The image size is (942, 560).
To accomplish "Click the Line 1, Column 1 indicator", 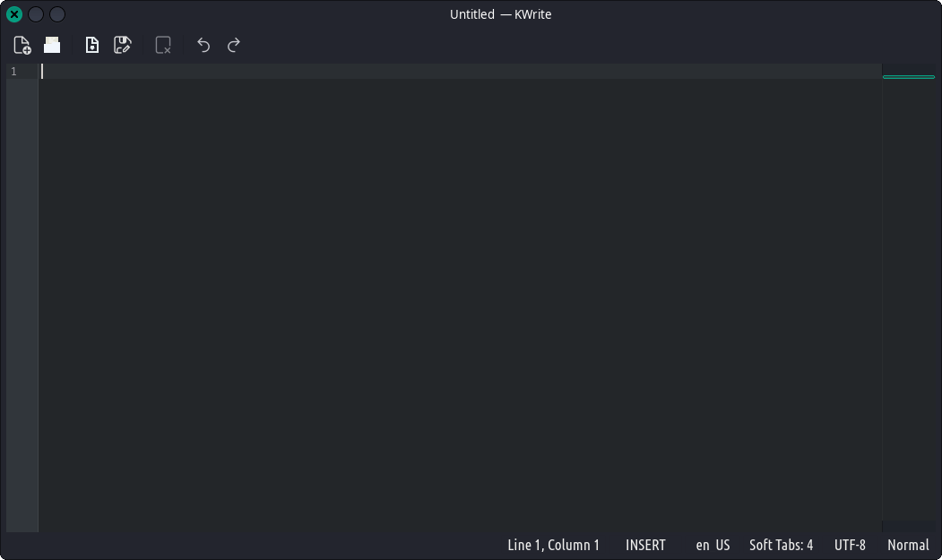I will (553, 545).
